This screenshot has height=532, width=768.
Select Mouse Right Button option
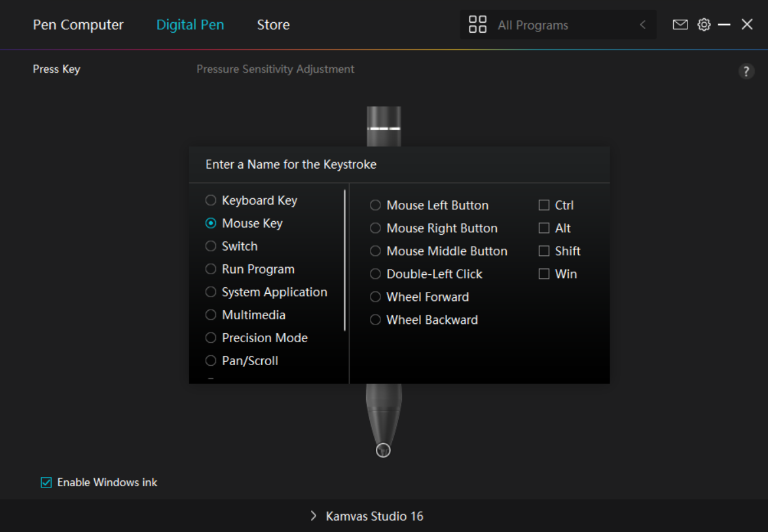point(375,228)
